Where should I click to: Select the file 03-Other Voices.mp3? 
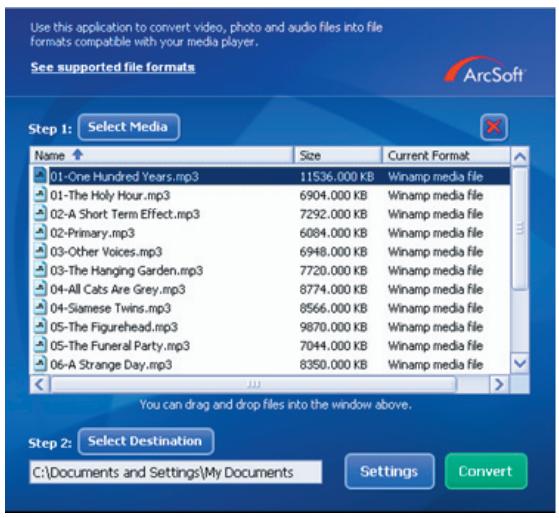(x=106, y=252)
